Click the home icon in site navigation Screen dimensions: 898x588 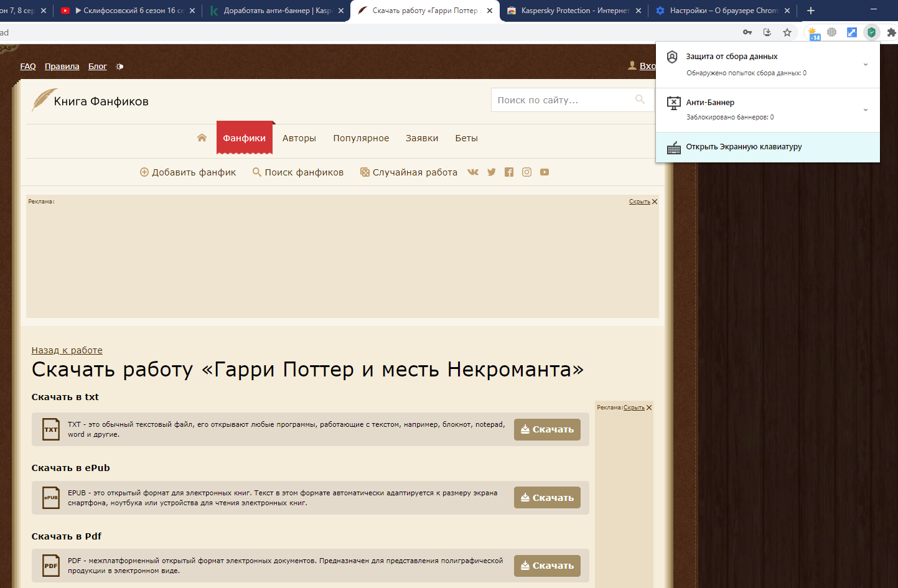(x=202, y=138)
